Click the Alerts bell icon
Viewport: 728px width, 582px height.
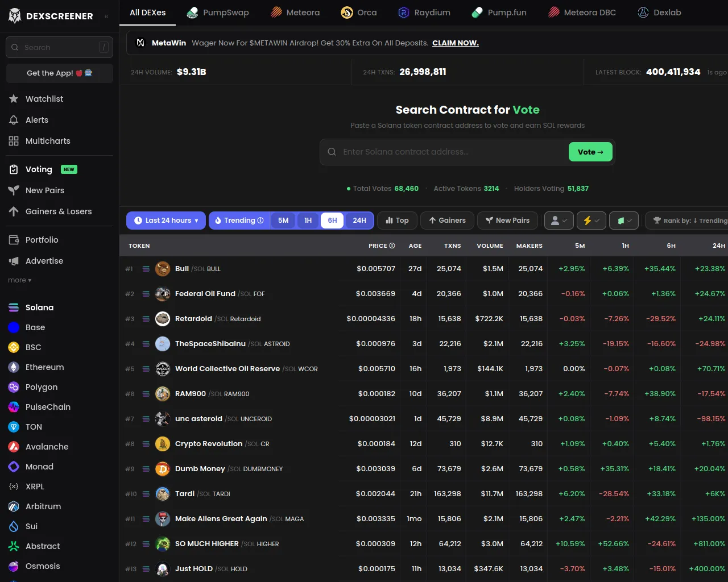click(14, 120)
